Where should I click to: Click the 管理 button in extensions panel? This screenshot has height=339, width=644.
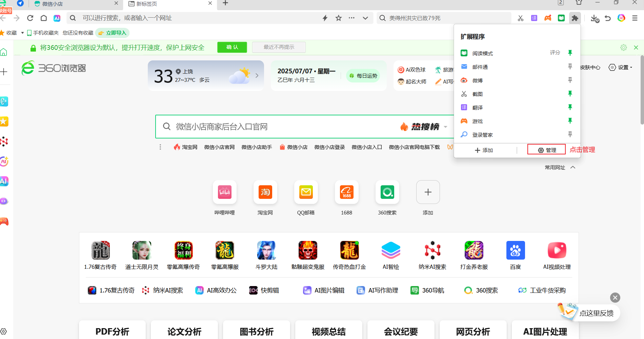click(x=546, y=149)
